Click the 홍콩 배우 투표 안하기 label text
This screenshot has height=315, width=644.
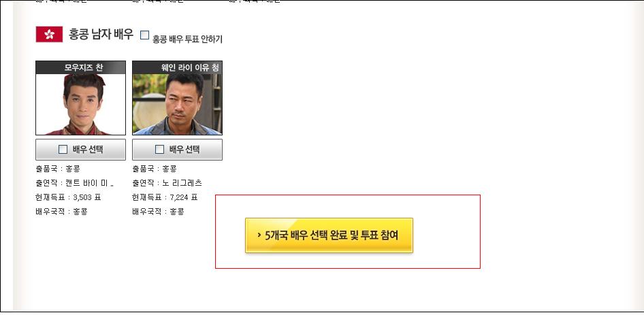pyautogui.click(x=187, y=39)
